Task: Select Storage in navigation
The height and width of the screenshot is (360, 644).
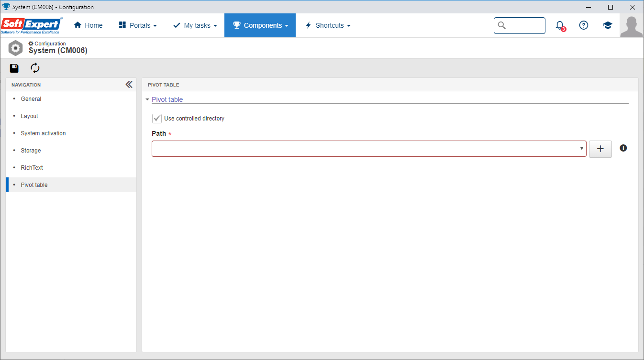Action: point(71,151)
